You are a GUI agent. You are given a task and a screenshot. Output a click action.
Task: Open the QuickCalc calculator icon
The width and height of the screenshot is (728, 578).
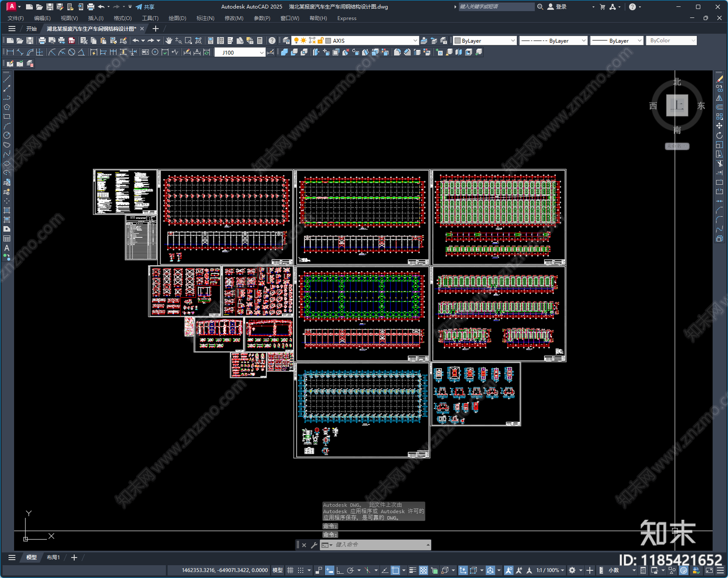coord(260,41)
